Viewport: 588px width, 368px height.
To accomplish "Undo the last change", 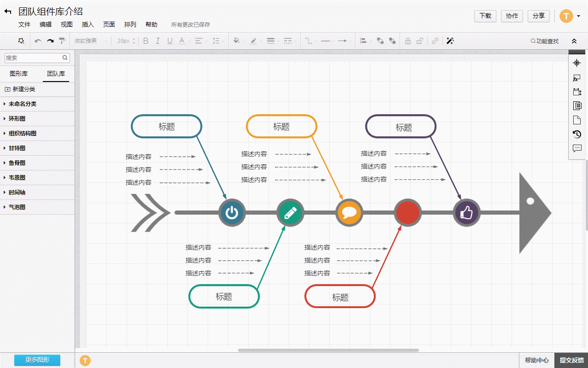I will (x=38, y=41).
